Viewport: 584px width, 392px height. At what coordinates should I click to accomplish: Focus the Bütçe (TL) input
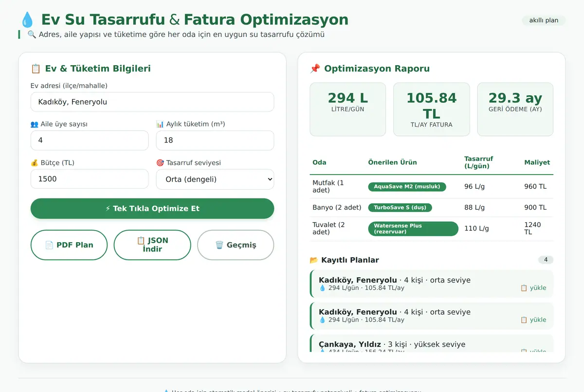click(90, 179)
